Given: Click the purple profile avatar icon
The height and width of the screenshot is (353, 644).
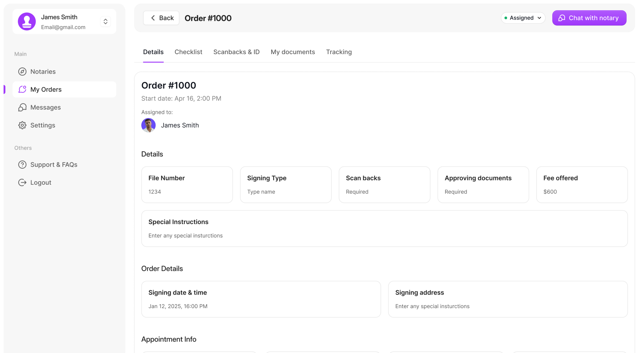Looking at the screenshot, I should 27,21.
